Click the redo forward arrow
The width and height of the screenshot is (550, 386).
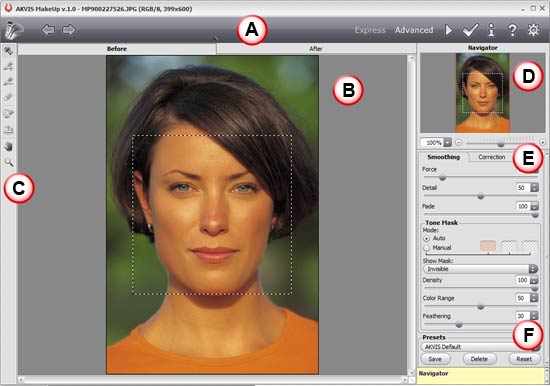(x=69, y=30)
